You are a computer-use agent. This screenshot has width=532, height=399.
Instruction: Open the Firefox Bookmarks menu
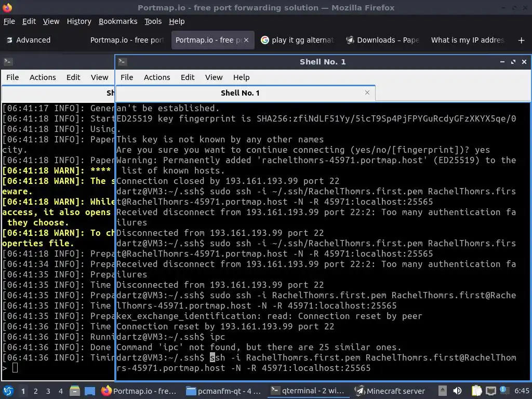(118, 21)
